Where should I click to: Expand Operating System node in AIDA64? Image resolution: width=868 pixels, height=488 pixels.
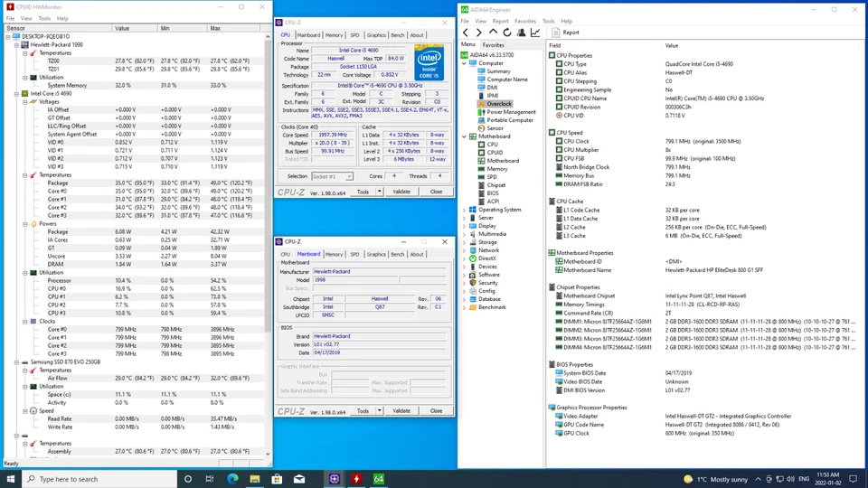click(464, 210)
